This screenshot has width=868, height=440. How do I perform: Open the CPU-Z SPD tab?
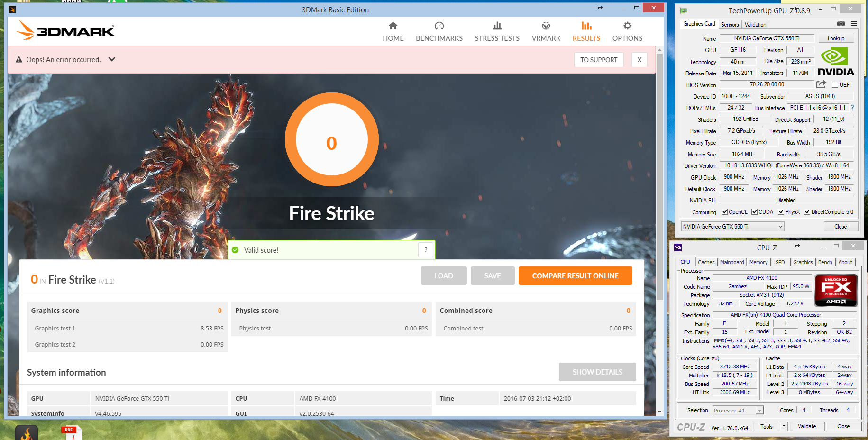(780, 262)
